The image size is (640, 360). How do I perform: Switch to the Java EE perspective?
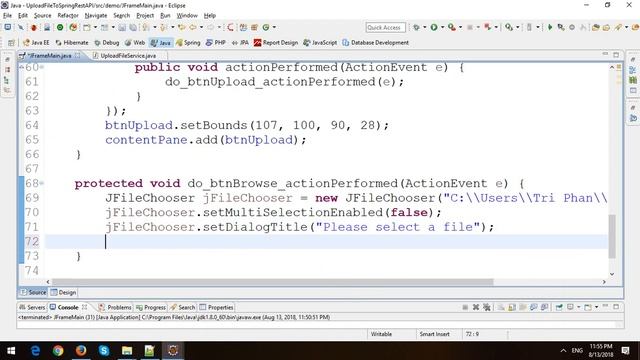point(36,42)
